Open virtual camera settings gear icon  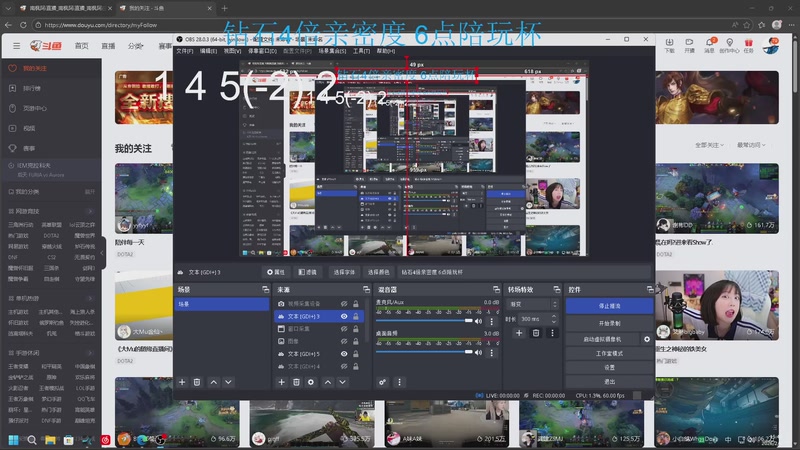647,339
